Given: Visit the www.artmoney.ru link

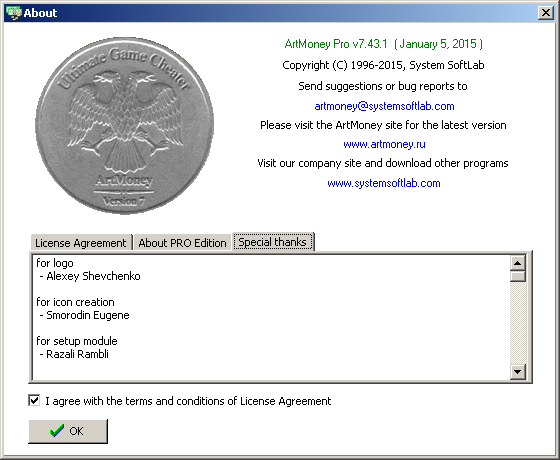Looking at the screenshot, I should (384, 144).
